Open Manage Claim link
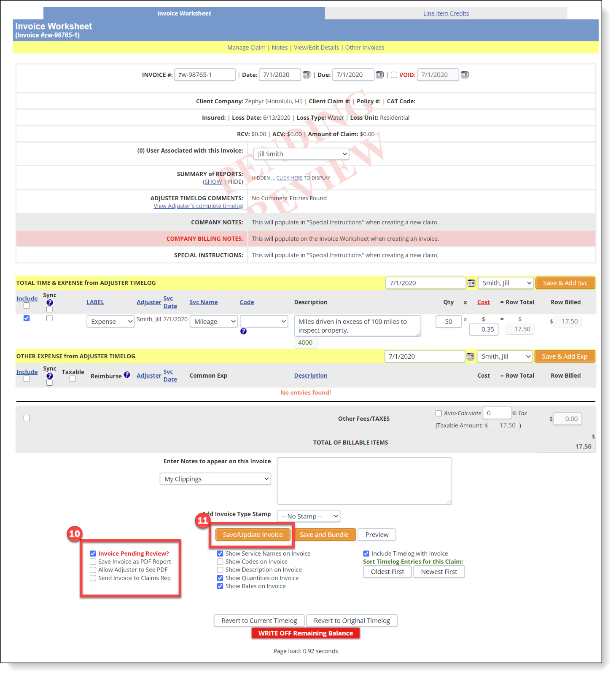 (x=247, y=48)
